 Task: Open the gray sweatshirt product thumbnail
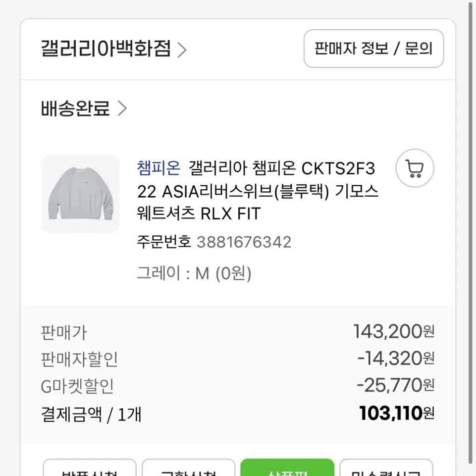tap(80, 194)
